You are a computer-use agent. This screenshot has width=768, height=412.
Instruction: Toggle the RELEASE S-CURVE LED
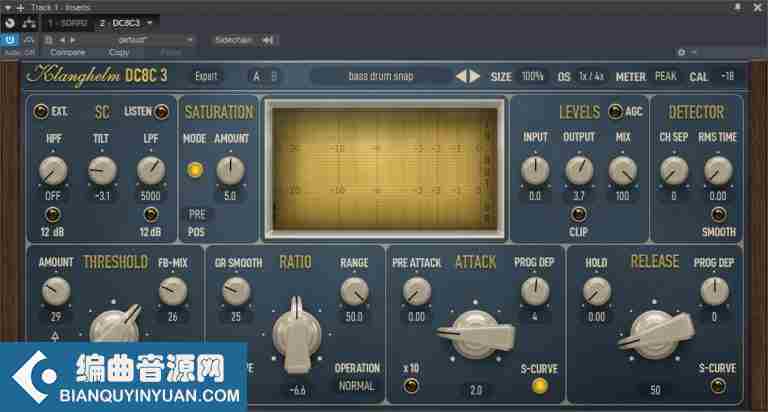pos(718,386)
